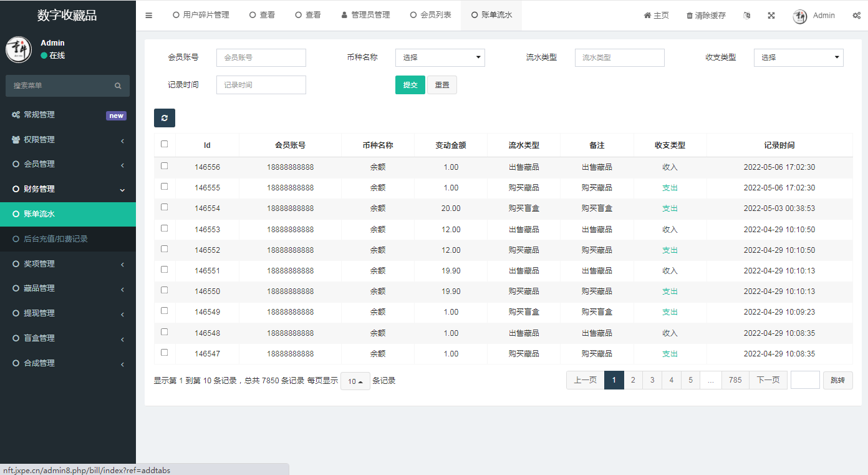868x475 pixels.
Task: Open the per-page count dropdown showing 10
Action: [x=355, y=381]
